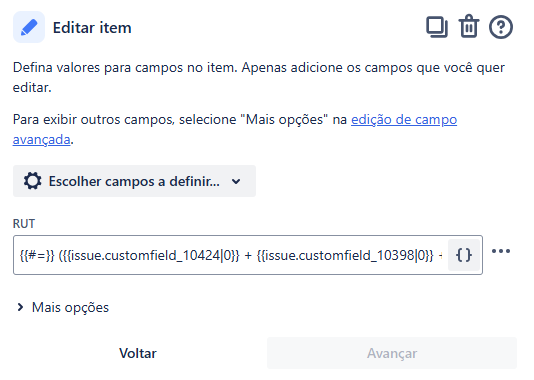Viewport: 534px width, 380px height.
Task: Insert a smart value using the braces button
Action: (464, 255)
